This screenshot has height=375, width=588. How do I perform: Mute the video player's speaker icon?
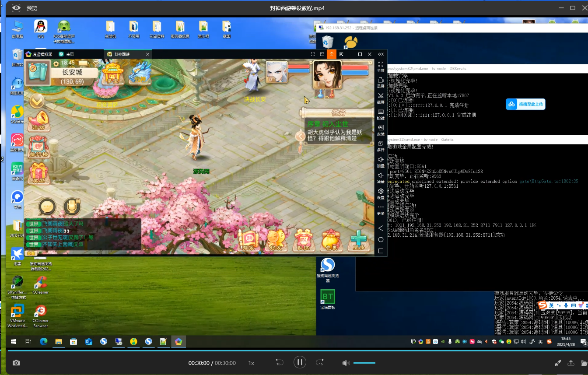pyautogui.click(x=346, y=363)
